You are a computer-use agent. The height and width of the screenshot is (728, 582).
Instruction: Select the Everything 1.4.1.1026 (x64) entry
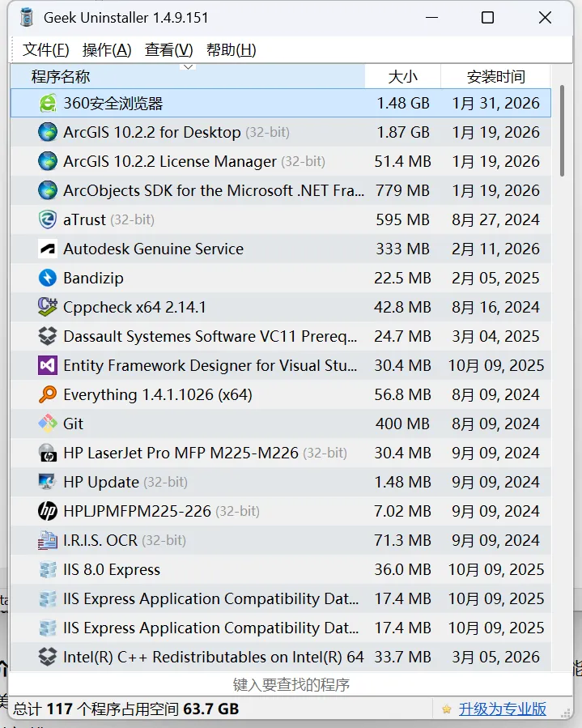point(158,394)
